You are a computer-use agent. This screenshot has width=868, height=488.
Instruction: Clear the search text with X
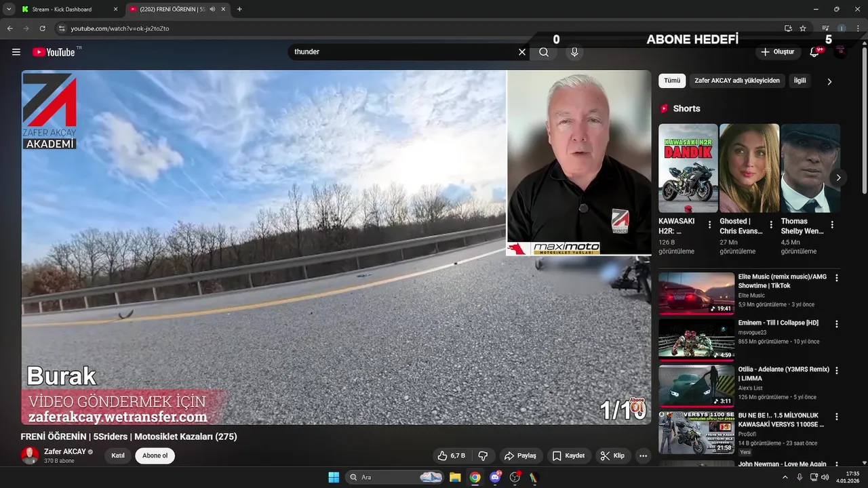(x=522, y=52)
